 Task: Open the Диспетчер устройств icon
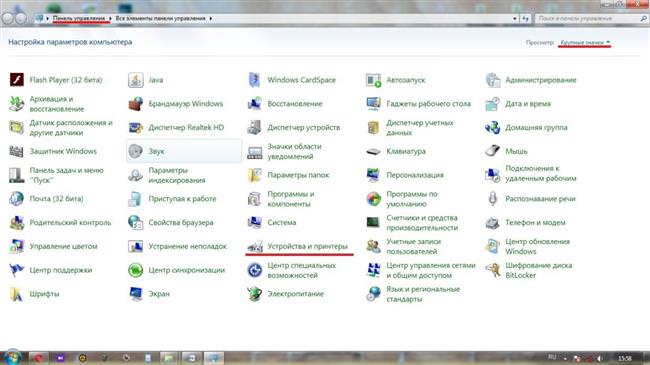(254, 127)
